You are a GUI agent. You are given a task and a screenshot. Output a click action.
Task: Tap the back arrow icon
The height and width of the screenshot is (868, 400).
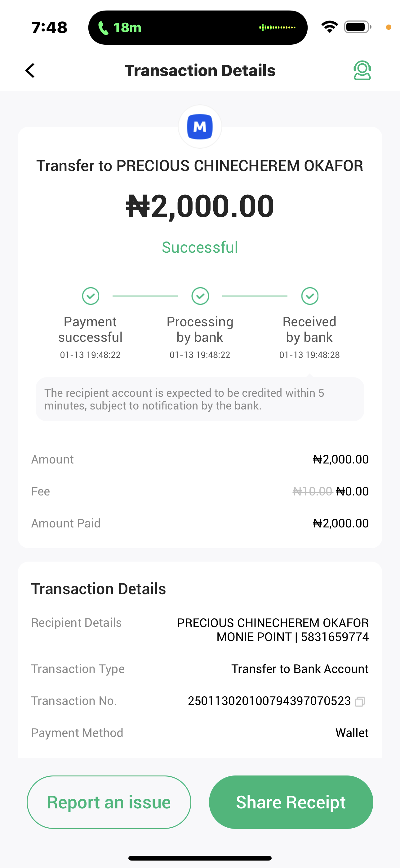click(x=30, y=71)
